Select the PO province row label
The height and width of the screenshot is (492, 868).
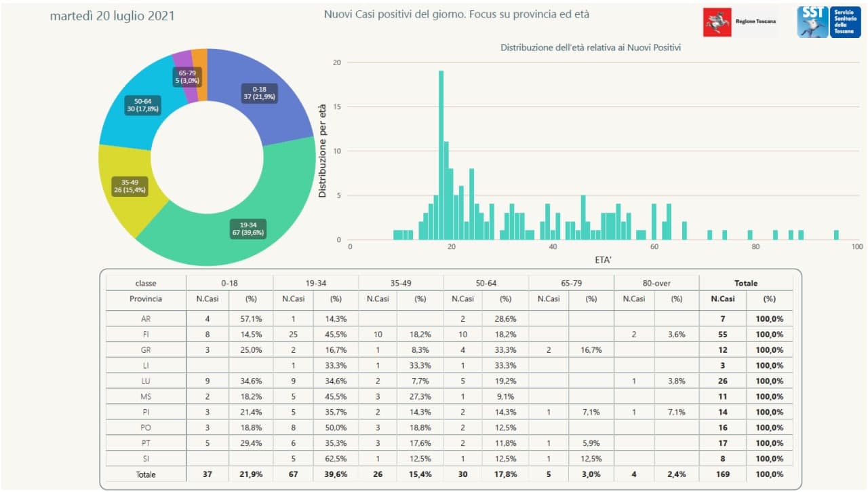pos(145,428)
